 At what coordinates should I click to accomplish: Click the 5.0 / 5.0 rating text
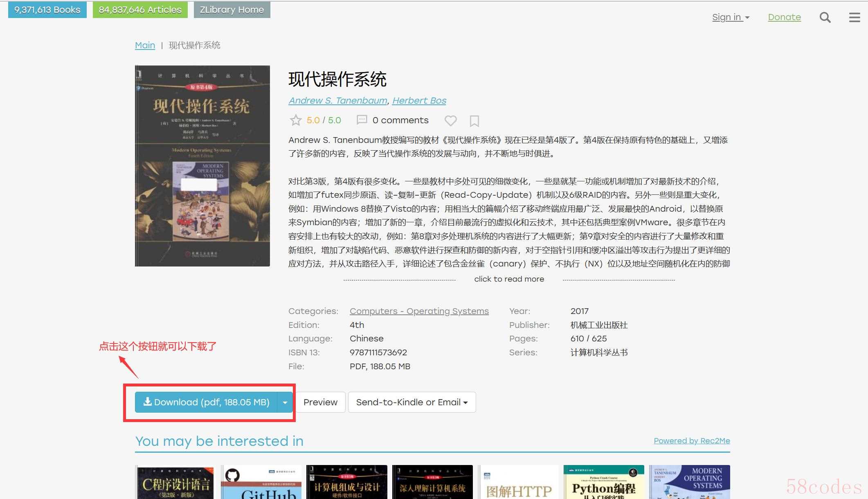pyautogui.click(x=324, y=120)
